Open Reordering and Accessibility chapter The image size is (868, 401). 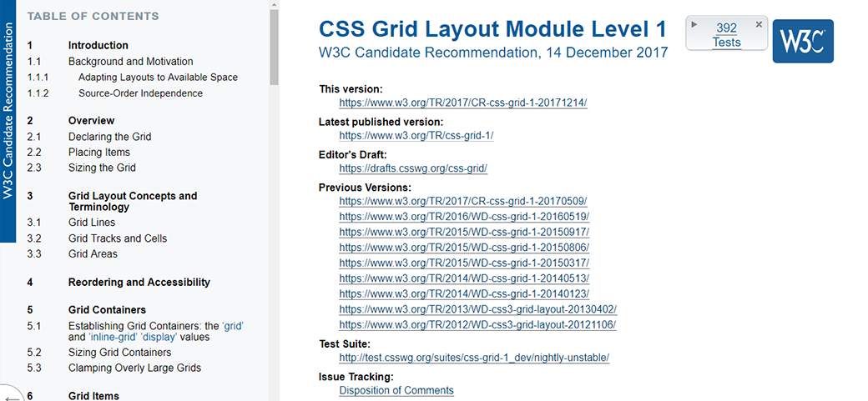139,283
